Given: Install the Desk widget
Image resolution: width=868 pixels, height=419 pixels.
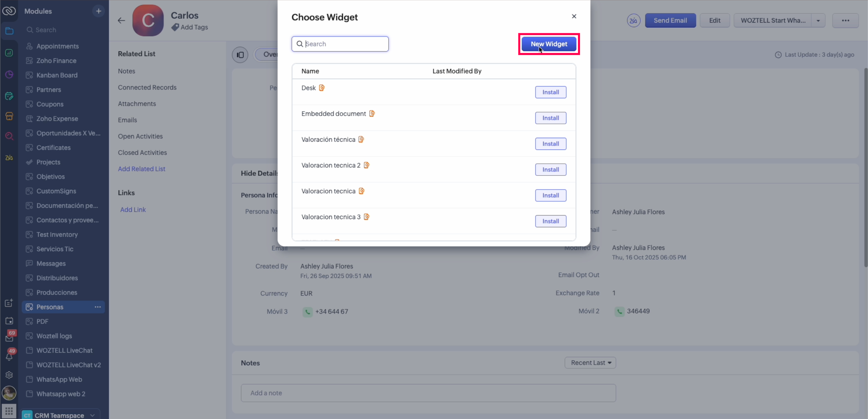Looking at the screenshot, I should (550, 92).
